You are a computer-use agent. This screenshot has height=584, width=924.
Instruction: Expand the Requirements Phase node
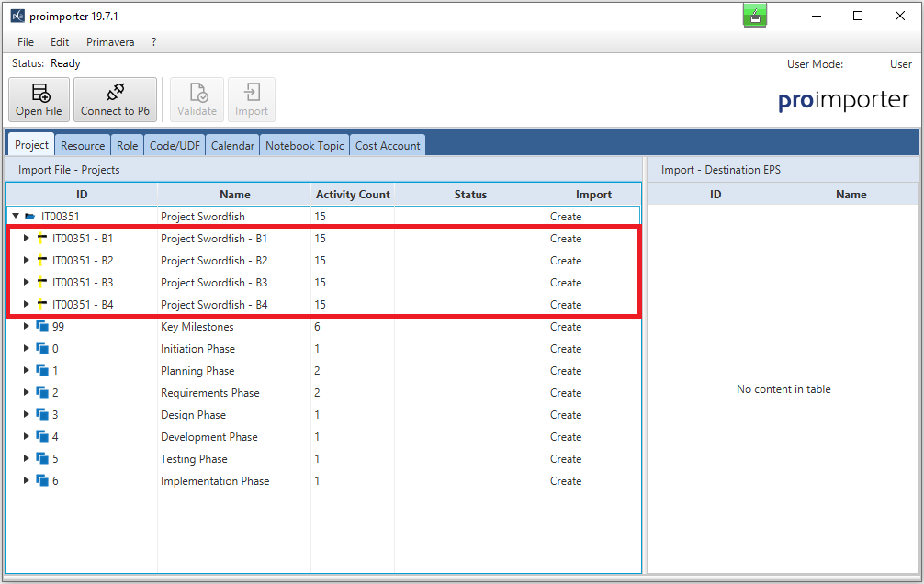click(26, 392)
